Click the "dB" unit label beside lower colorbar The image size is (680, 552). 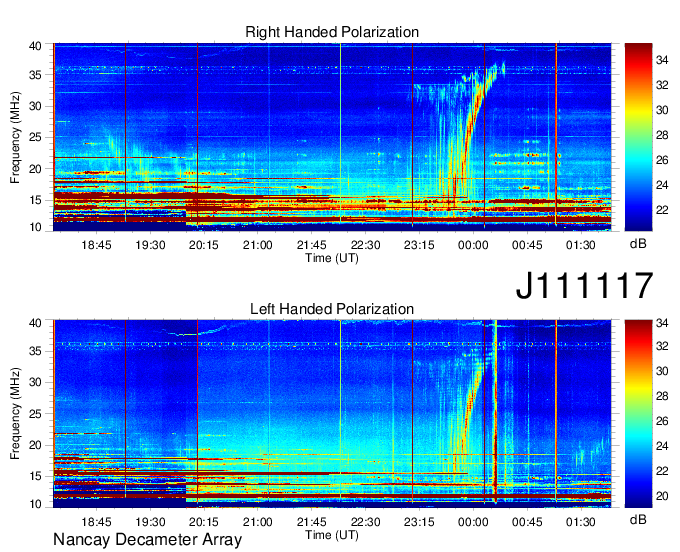pos(638,519)
